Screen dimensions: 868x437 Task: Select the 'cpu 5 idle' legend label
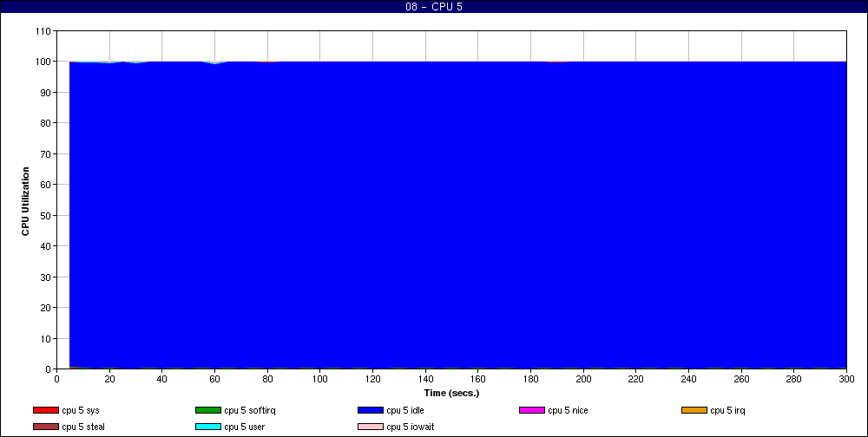coord(405,410)
